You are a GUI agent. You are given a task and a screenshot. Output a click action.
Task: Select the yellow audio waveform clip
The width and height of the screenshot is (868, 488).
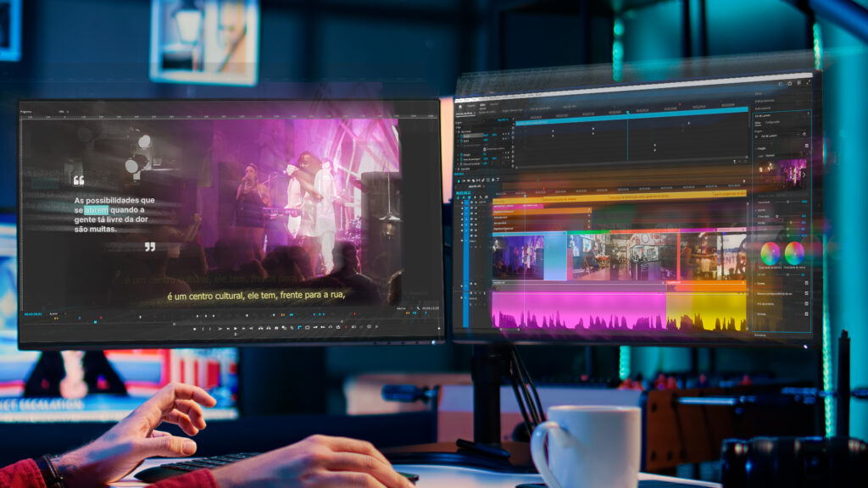coord(706,311)
